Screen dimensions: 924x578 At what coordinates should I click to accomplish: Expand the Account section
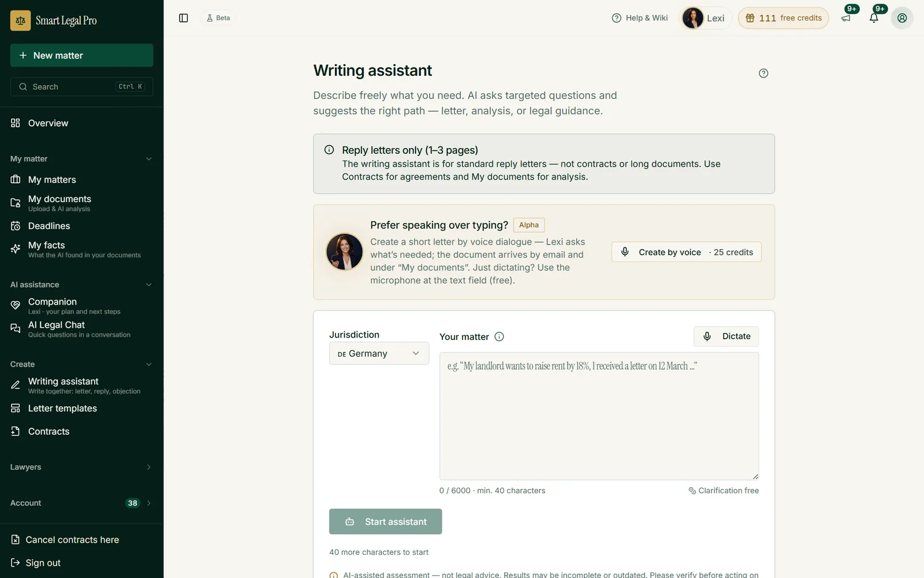coord(81,503)
